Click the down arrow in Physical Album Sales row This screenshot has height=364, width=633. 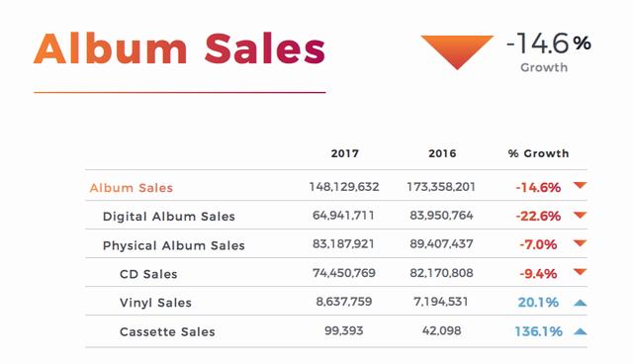click(x=580, y=243)
